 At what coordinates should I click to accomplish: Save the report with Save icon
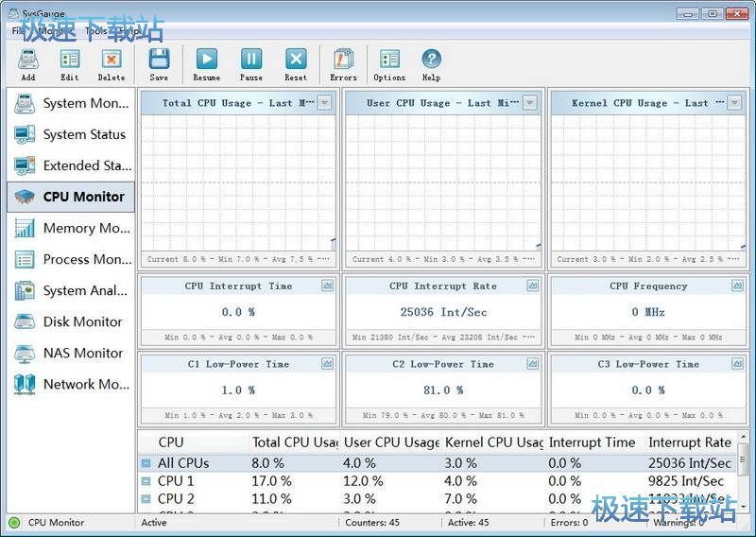(x=159, y=61)
